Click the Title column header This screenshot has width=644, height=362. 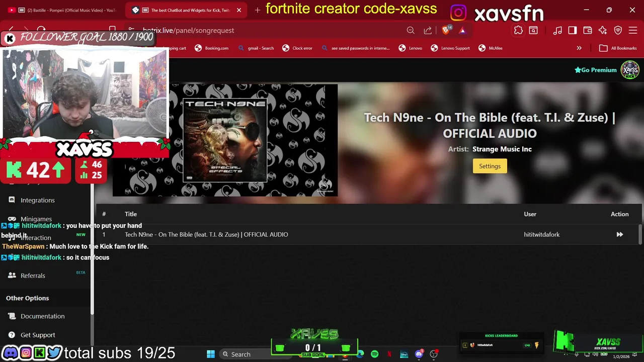(131, 214)
